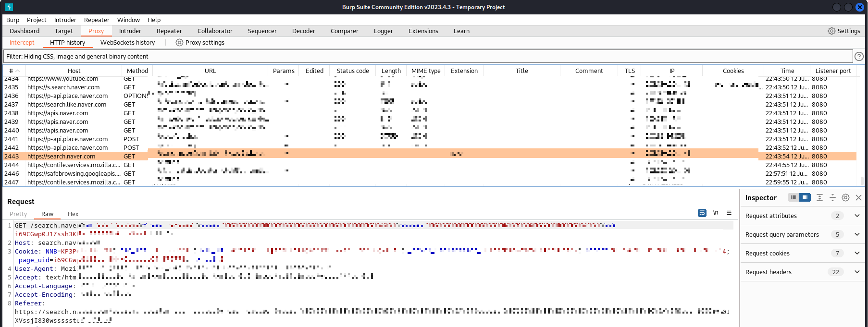Viewport: 868px width, 327px height.
Task: Switch Inspector to the single-column layout icon
Action: point(794,197)
